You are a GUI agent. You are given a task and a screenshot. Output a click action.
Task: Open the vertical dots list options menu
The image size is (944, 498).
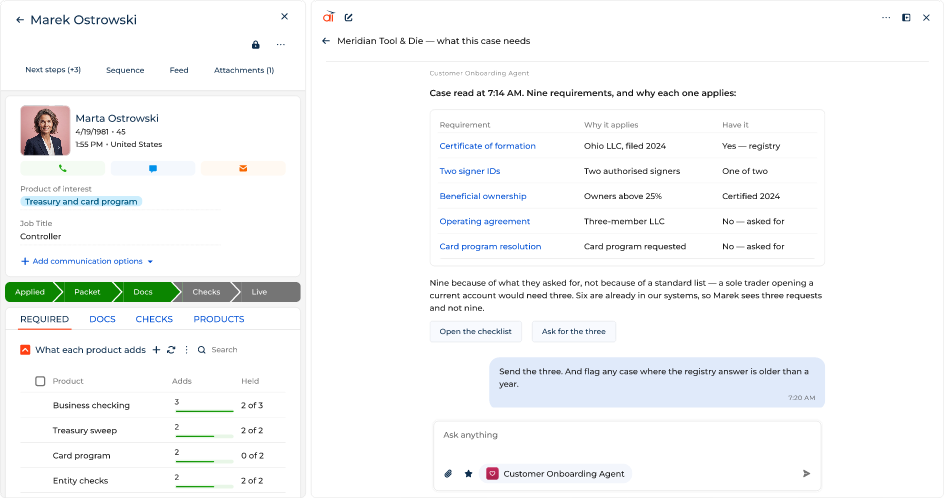(x=186, y=350)
